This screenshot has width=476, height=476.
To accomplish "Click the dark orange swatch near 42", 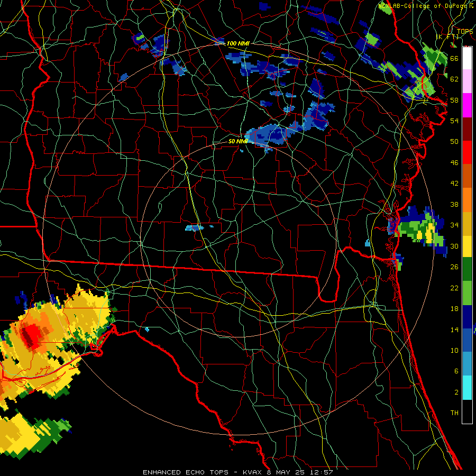I will point(467,176).
